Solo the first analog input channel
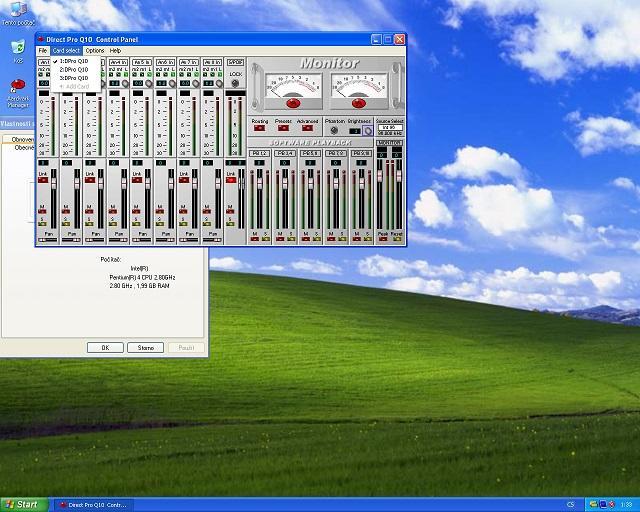Image resolution: width=640 pixels, height=512 pixels. pyautogui.click(x=42, y=224)
